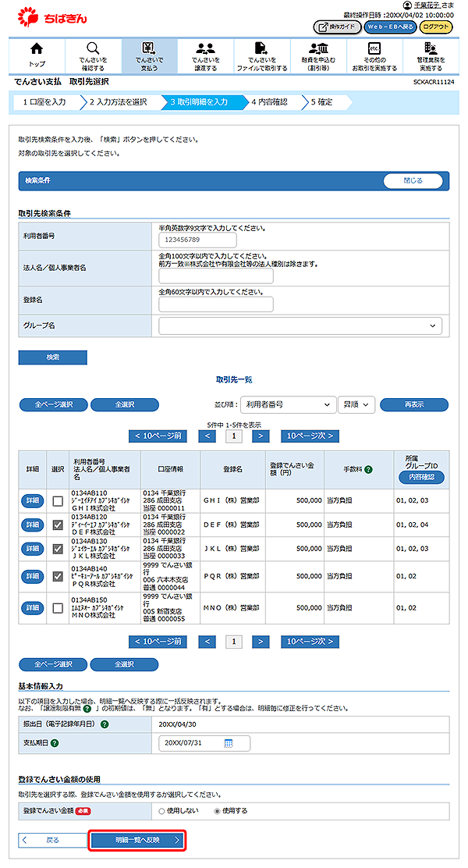Screen dimensions: 468x868
Task: Click the help icon next to 手数料
Action: (368, 469)
